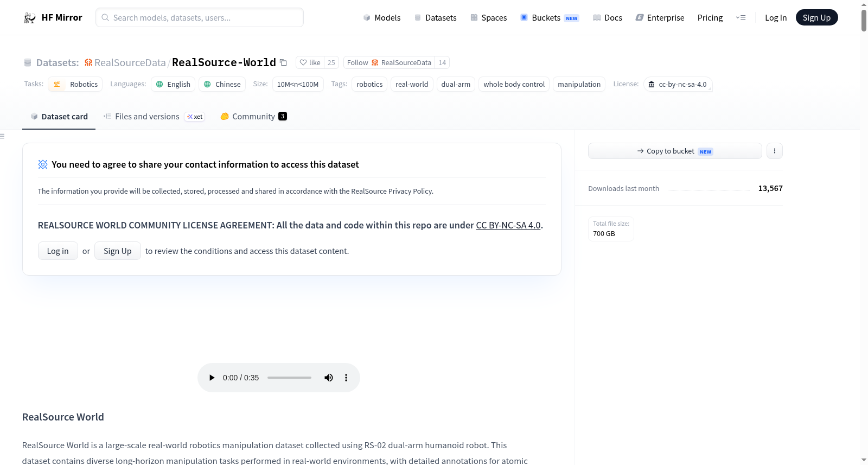Click Log in in the access notice
Image resolution: width=868 pixels, height=465 pixels.
click(58, 251)
